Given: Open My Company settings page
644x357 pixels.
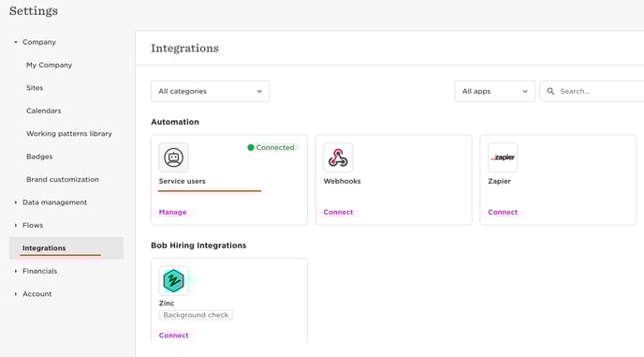Looking at the screenshot, I should tap(50, 65).
